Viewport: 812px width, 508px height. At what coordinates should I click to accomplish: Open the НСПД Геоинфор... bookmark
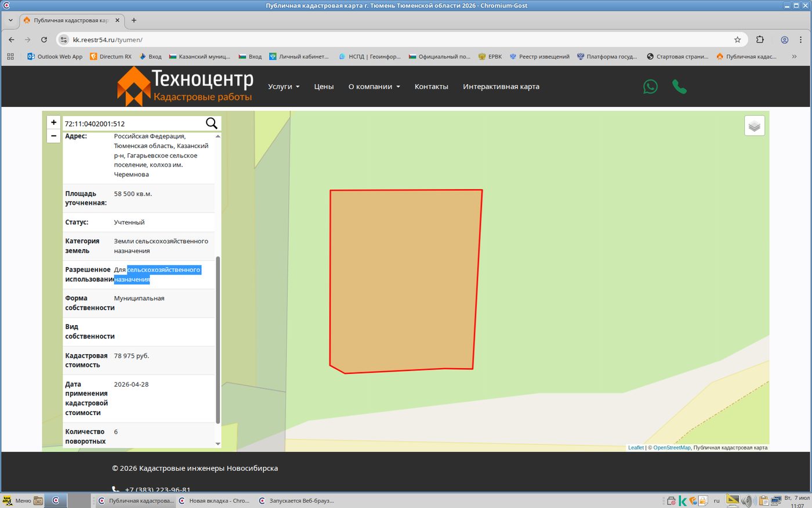[369, 56]
